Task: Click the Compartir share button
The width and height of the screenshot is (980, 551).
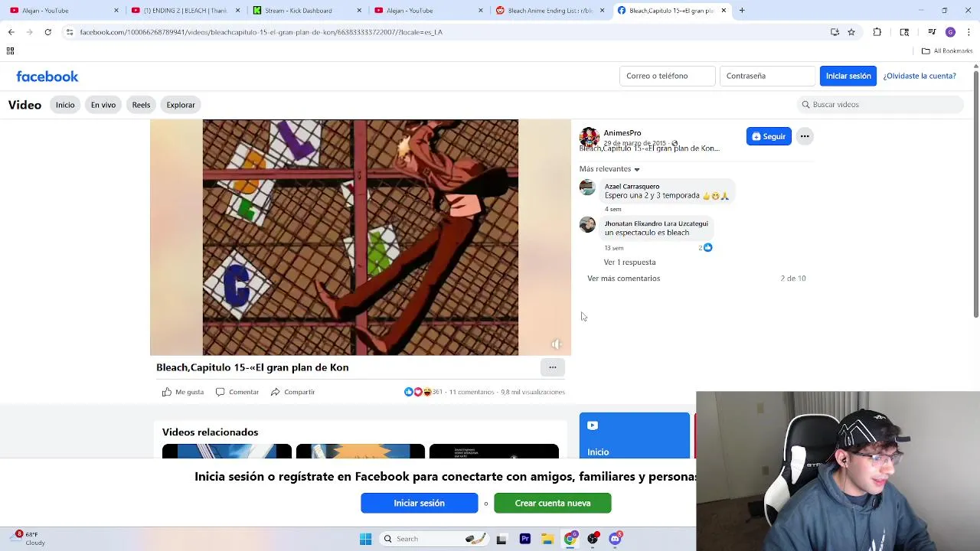Action: point(292,392)
